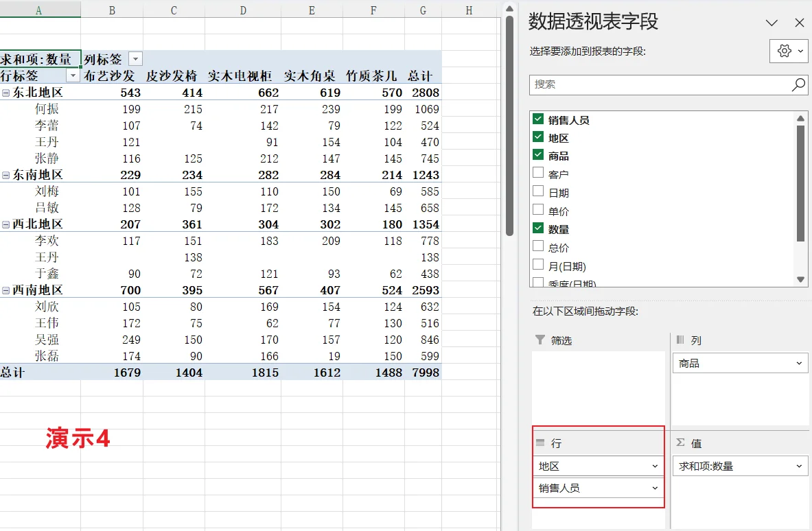Click the 行 area rows icon
The width and height of the screenshot is (812, 531).
[540, 443]
